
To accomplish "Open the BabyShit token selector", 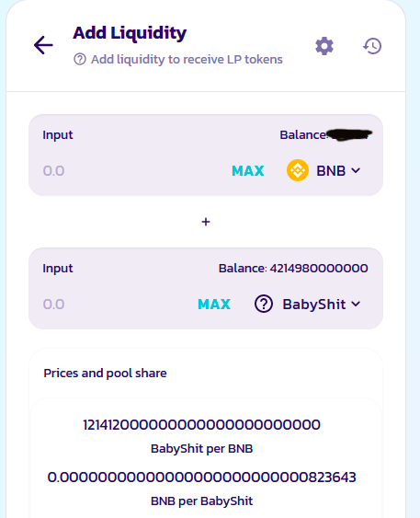I will (x=307, y=304).
